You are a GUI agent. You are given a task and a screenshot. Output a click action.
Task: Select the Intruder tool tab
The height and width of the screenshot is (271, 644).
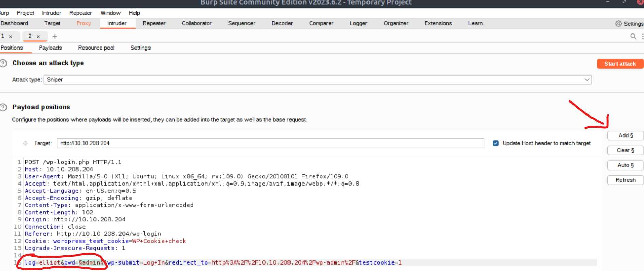click(x=117, y=23)
